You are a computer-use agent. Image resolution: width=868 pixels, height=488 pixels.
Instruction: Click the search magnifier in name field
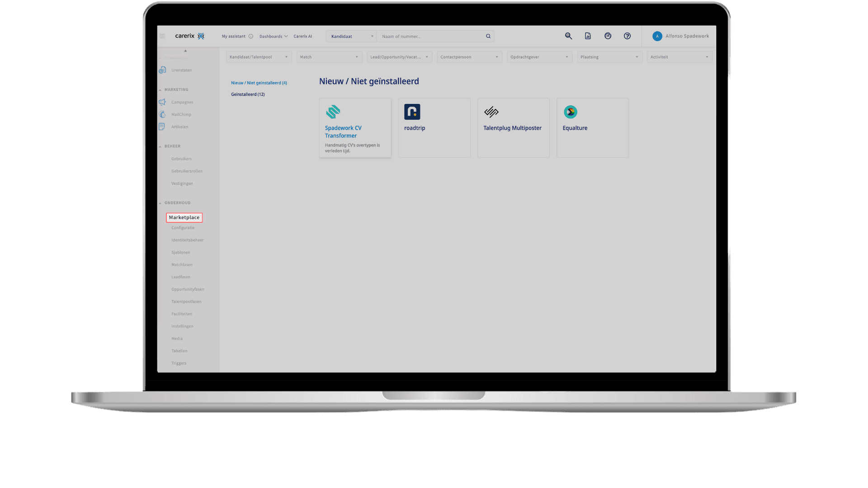click(x=488, y=36)
